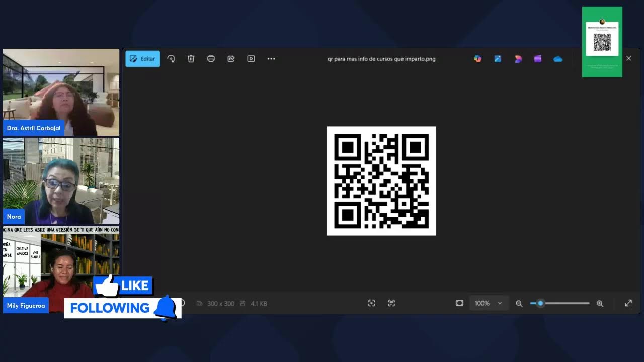Image resolution: width=644 pixels, height=362 pixels.
Task: Select Mily Figueroa's video tile
Action: (61, 269)
